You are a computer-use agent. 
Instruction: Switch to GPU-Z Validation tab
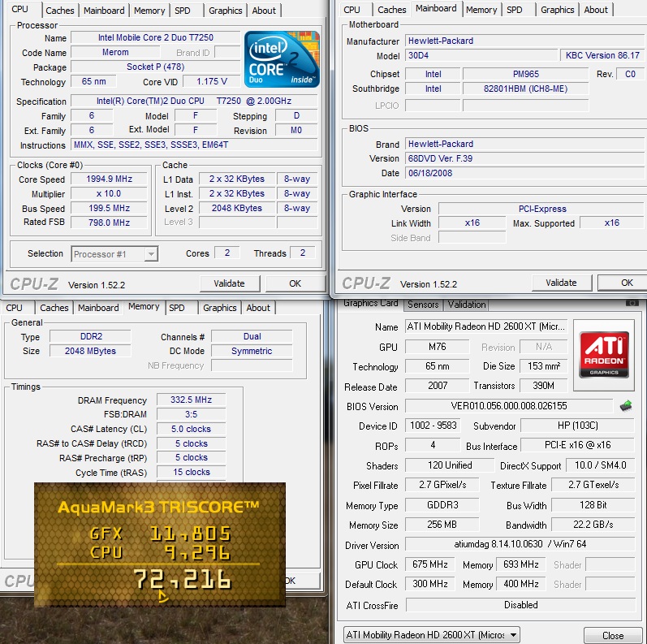click(467, 305)
